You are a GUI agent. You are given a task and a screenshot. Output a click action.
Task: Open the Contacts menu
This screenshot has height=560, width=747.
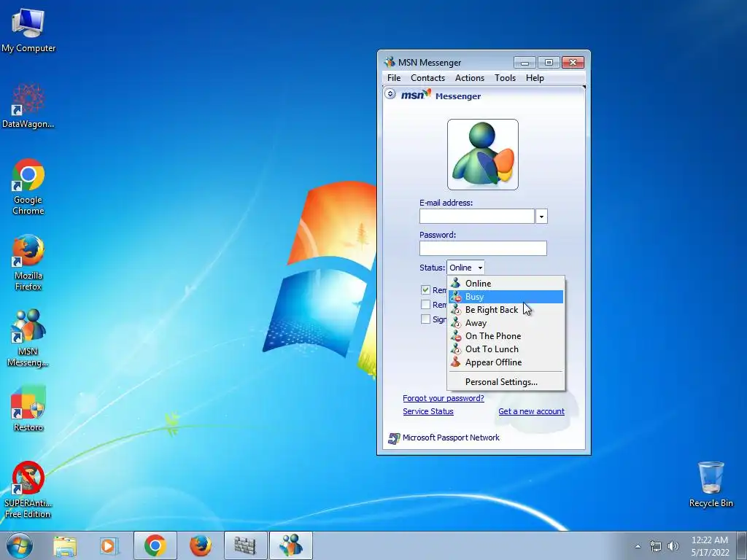pyautogui.click(x=427, y=77)
